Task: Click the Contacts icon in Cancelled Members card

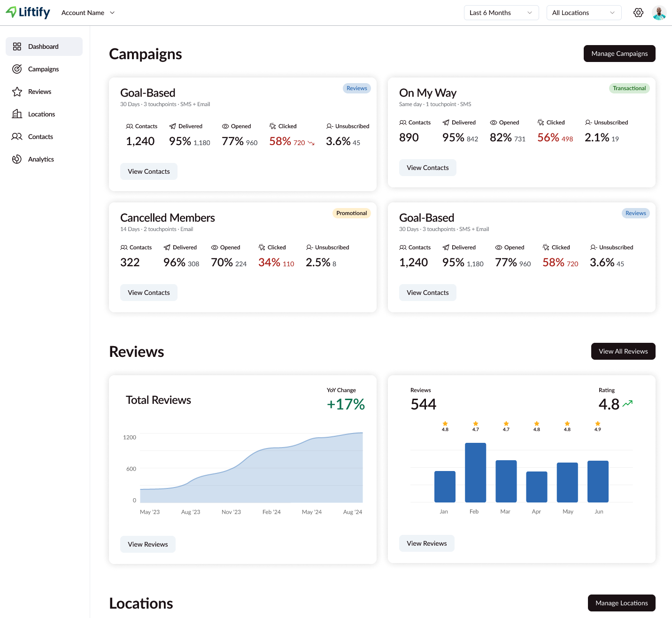Action: click(124, 247)
